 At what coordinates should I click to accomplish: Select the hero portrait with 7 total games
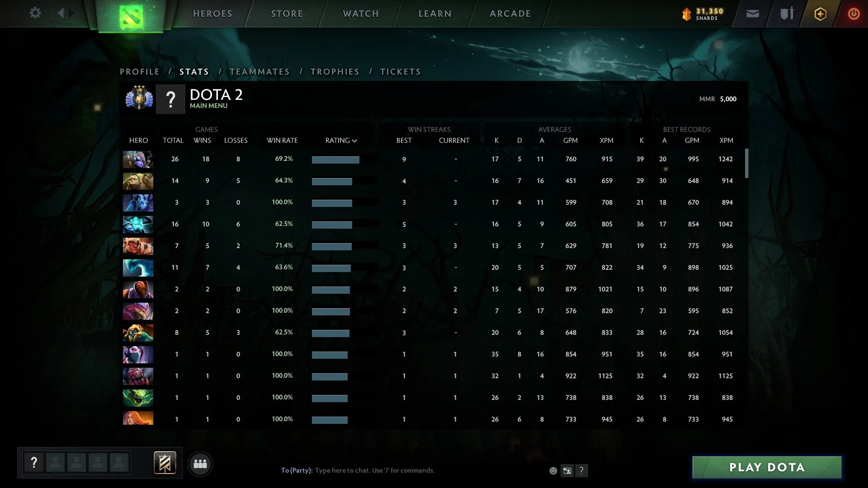pyautogui.click(x=138, y=246)
